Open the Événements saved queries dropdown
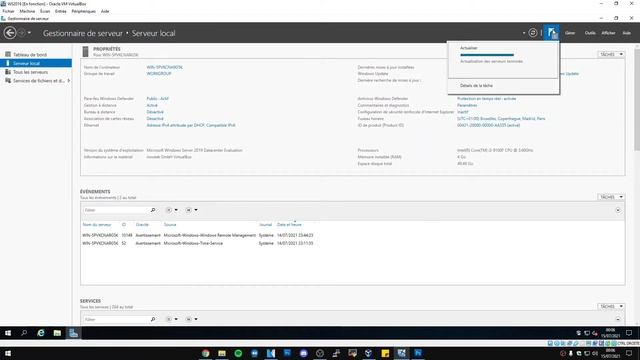This screenshot has height=360, width=640. click(x=191, y=210)
